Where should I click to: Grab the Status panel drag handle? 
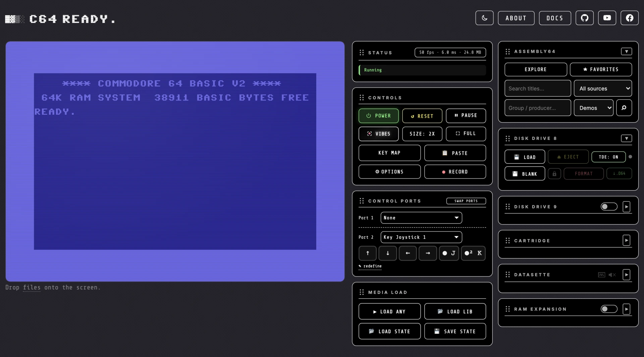[362, 53]
